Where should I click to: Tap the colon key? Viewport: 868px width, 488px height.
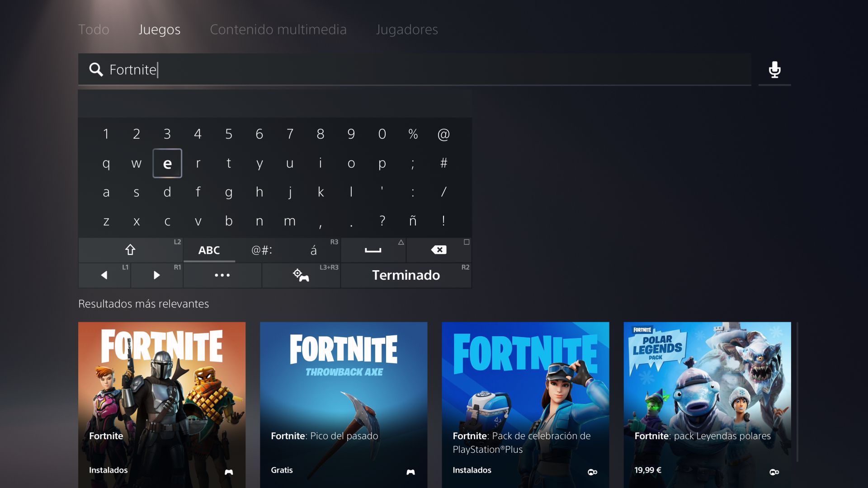click(413, 192)
